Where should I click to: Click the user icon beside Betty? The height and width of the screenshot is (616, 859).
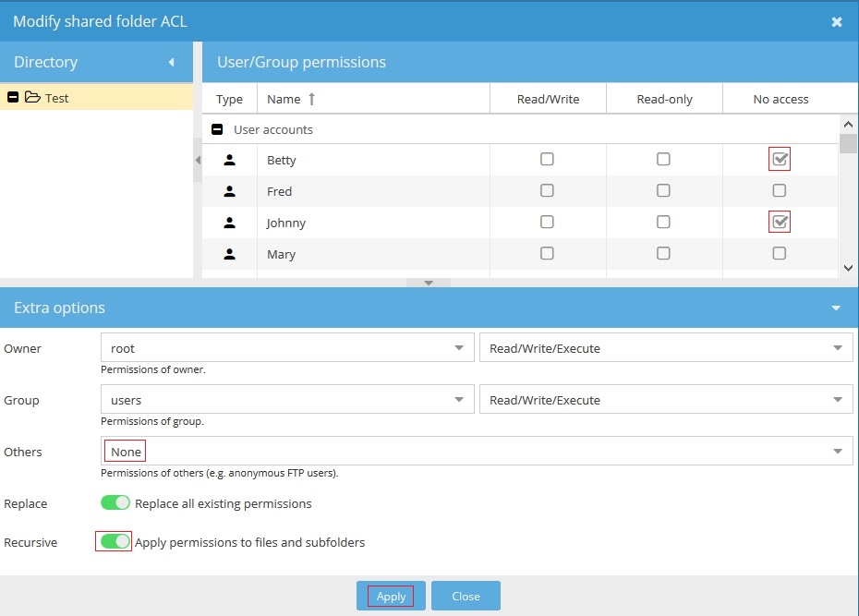tap(229, 160)
